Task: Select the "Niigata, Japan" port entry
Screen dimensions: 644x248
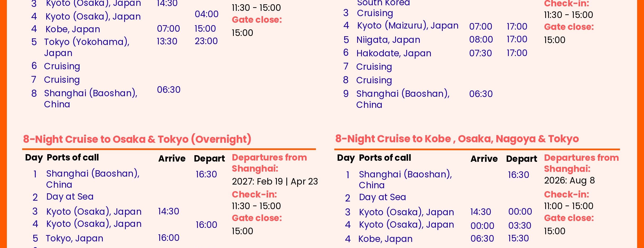Action: [388, 40]
